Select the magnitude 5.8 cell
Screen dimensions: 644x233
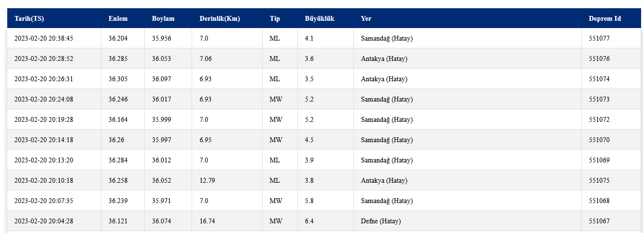[309, 201]
